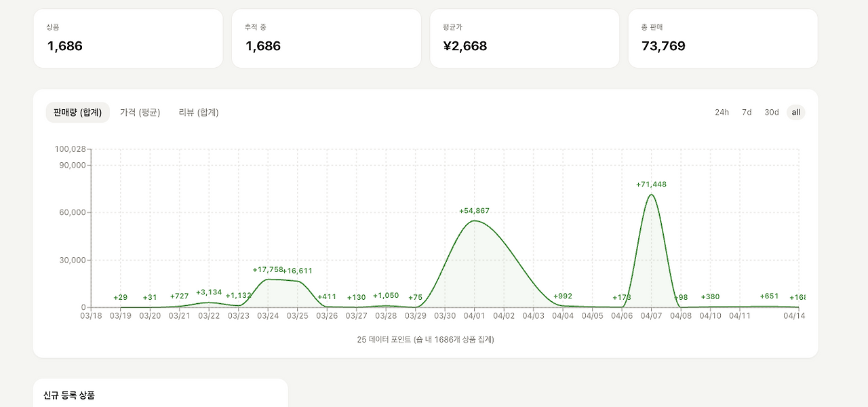
Task: Click the 총 판매 73,769 card
Action: click(723, 39)
